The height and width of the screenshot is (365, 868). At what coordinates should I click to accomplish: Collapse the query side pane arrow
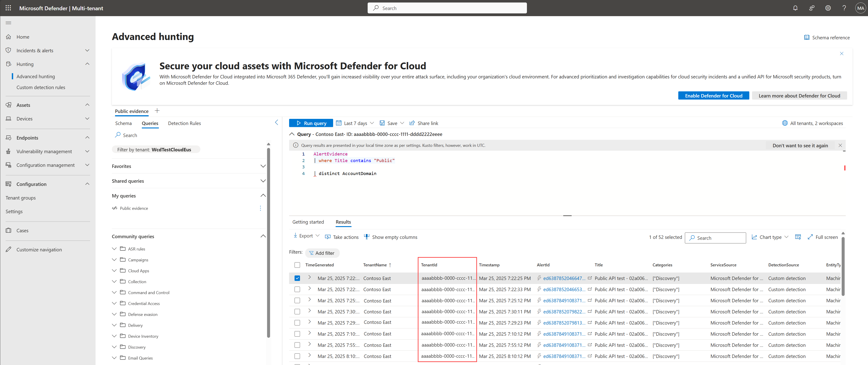(277, 122)
